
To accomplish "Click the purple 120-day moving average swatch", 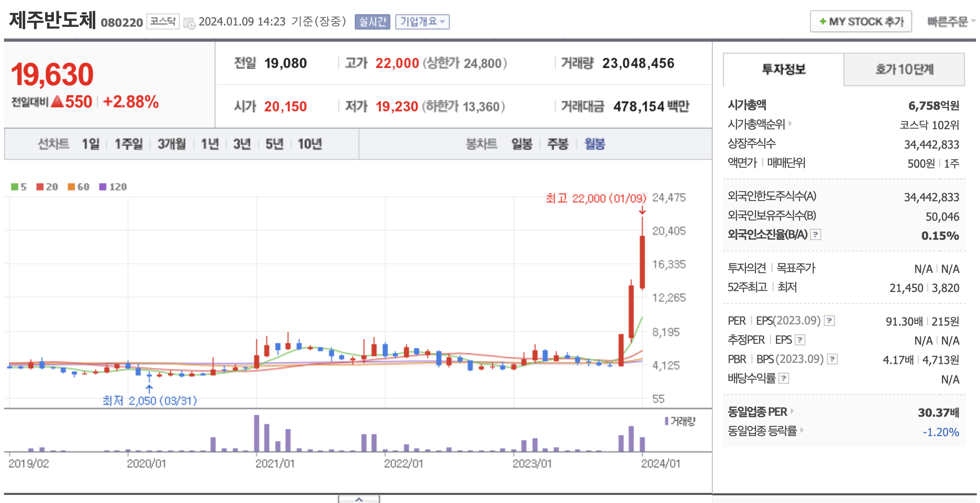I will [103, 187].
